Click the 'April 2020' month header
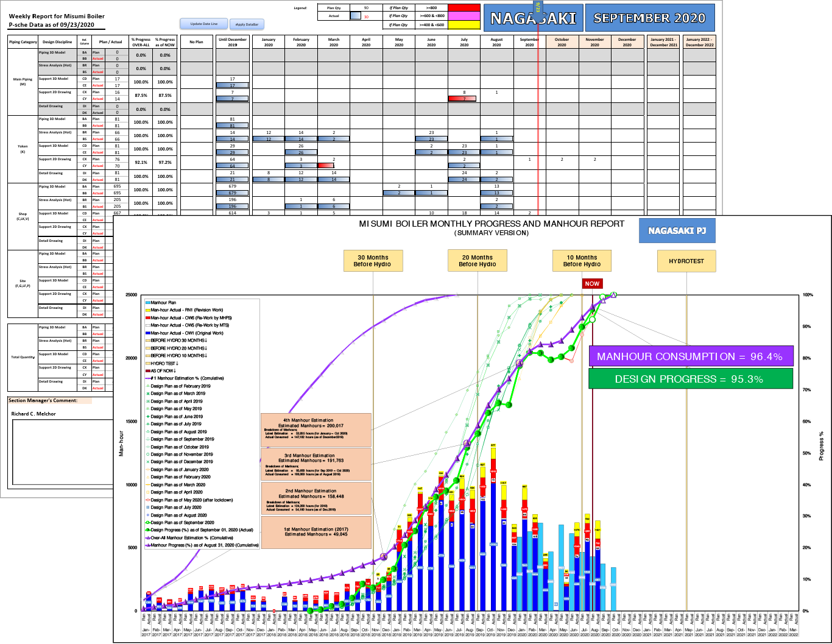 [366, 42]
